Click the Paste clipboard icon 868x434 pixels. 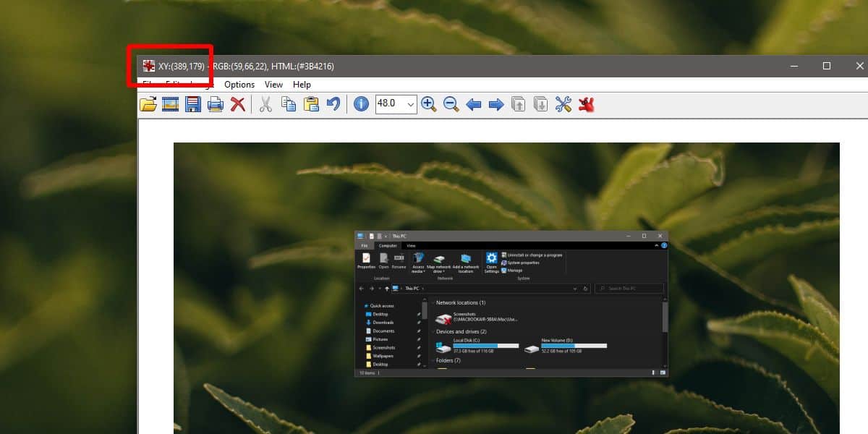click(x=311, y=104)
